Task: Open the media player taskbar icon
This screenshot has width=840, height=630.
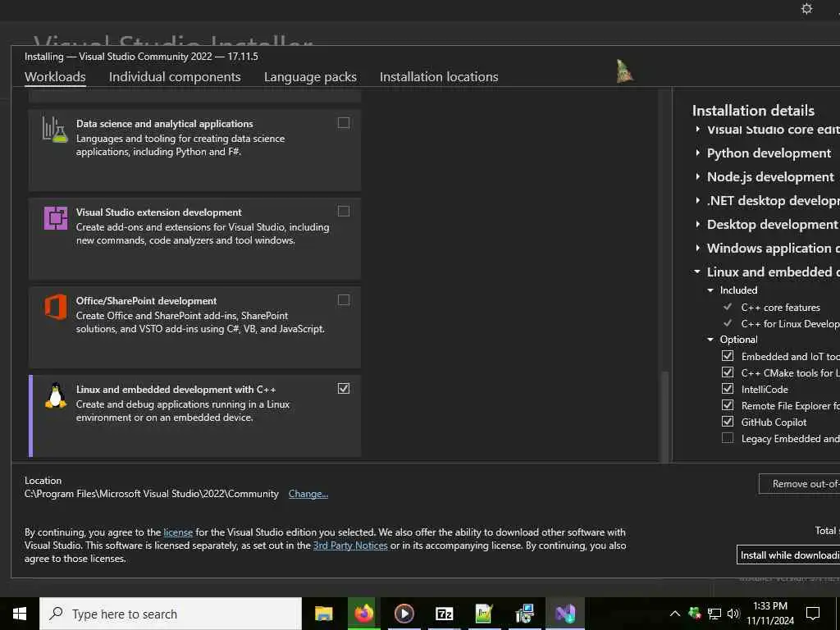Action: tap(404, 614)
